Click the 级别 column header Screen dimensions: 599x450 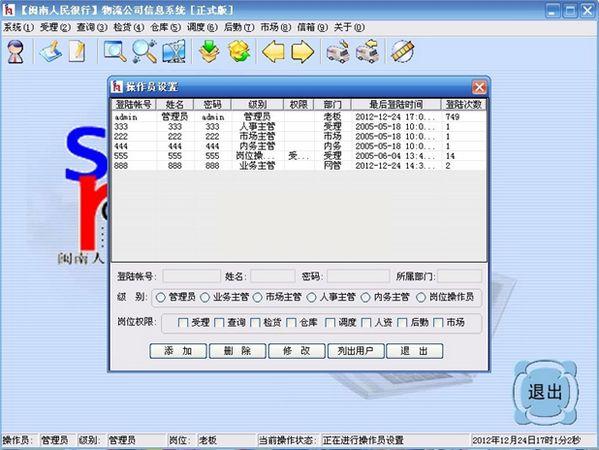[x=257, y=104]
